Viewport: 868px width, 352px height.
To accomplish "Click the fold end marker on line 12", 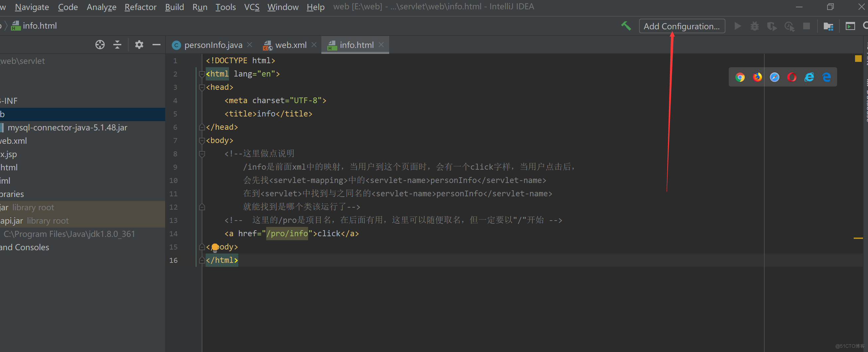I will (202, 207).
